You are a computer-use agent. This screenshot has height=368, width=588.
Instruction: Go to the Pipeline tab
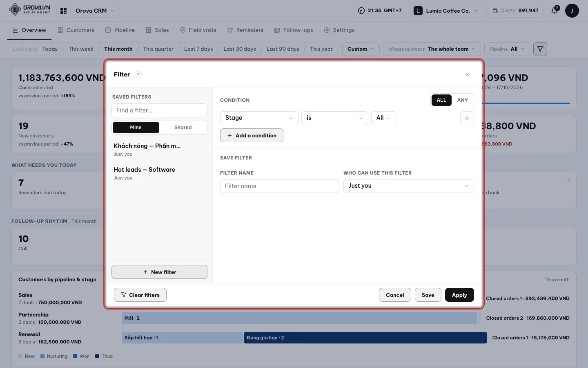pyautogui.click(x=120, y=30)
